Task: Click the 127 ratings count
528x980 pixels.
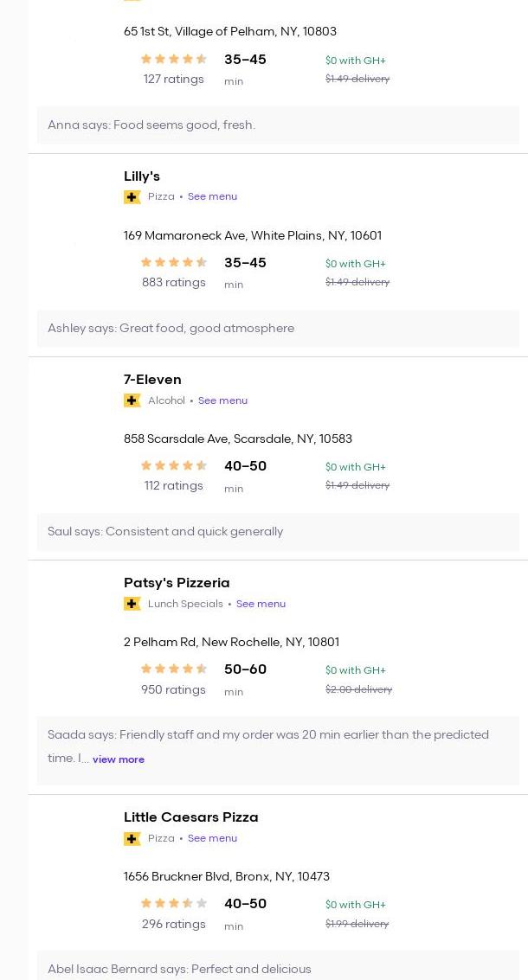Action: pyautogui.click(x=173, y=79)
